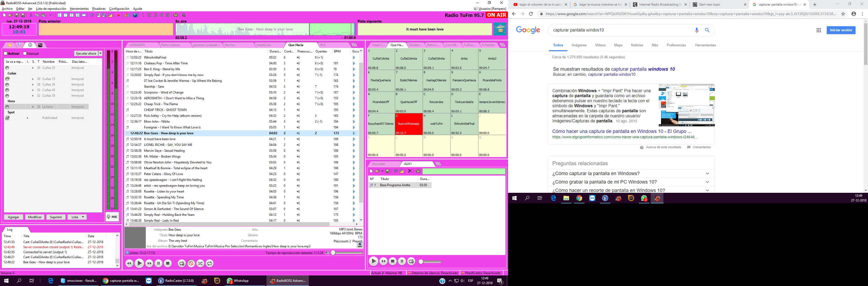Trigger the NuevoWhatsapp cart pad
868x286 pixels.
408,124
